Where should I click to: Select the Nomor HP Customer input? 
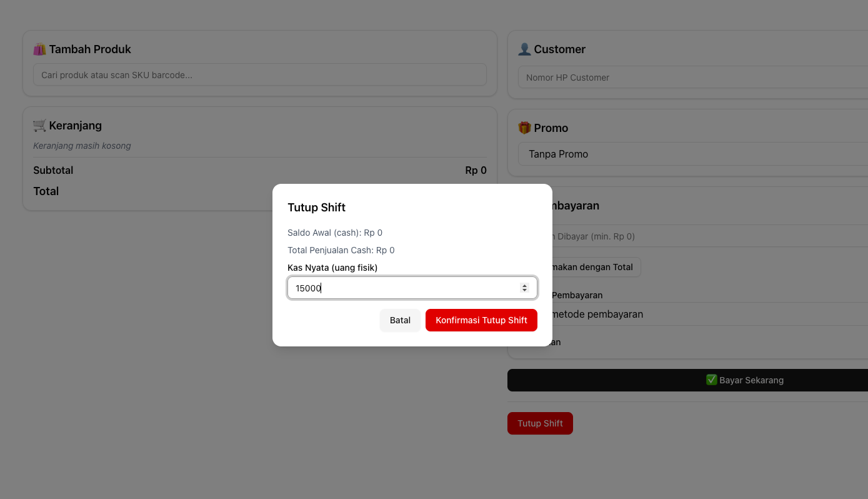pos(687,78)
